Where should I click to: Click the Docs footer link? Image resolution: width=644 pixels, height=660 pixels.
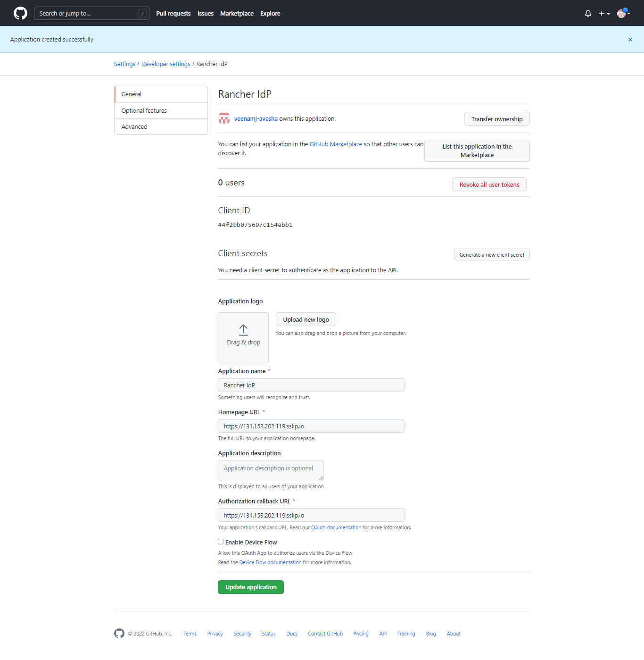pyautogui.click(x=292, y=634)
